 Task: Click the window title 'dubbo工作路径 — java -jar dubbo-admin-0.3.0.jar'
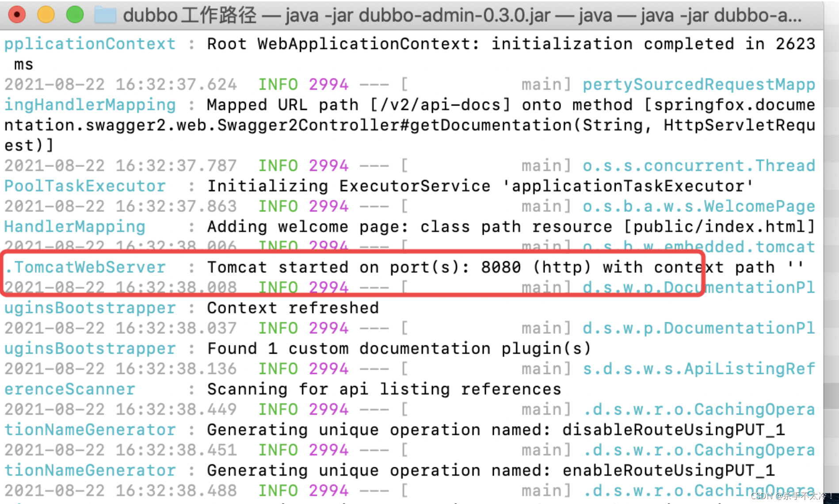(x=336, y=15)
